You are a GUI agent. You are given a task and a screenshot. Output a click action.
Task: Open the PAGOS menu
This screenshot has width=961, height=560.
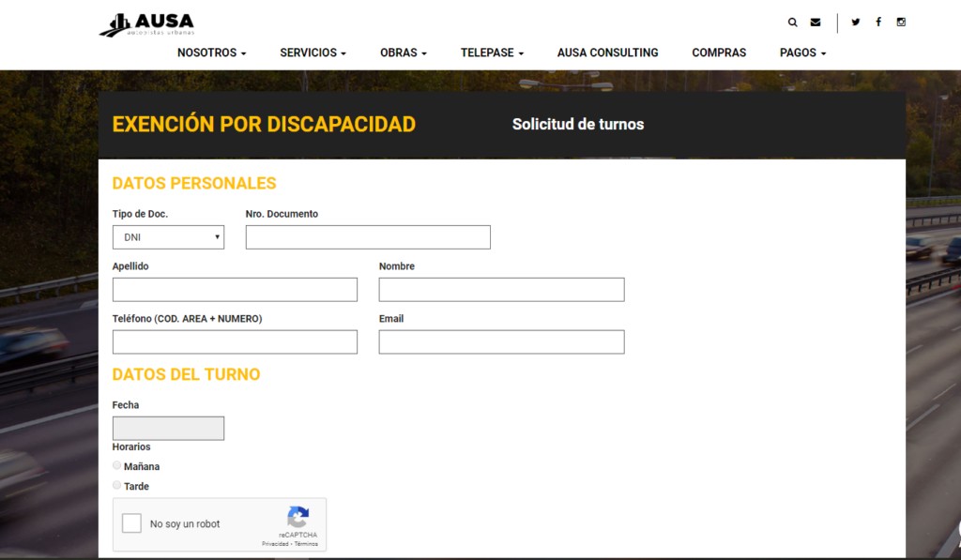[x=802, y=53]
